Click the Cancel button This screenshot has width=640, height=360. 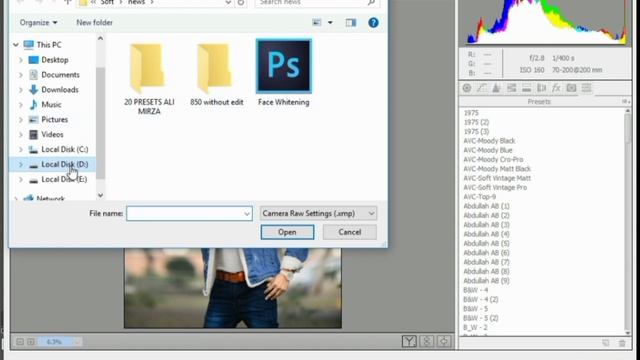click(x=349, y=232)
